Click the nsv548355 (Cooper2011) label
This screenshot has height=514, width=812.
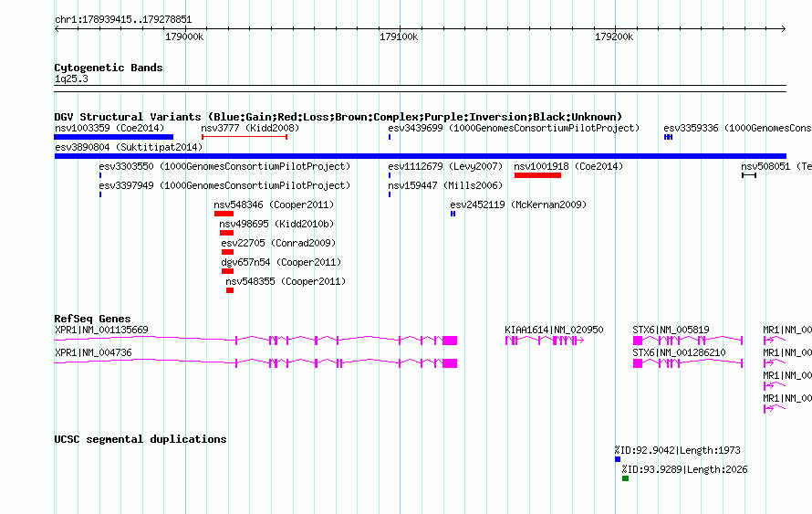click(x=286, y=281)
